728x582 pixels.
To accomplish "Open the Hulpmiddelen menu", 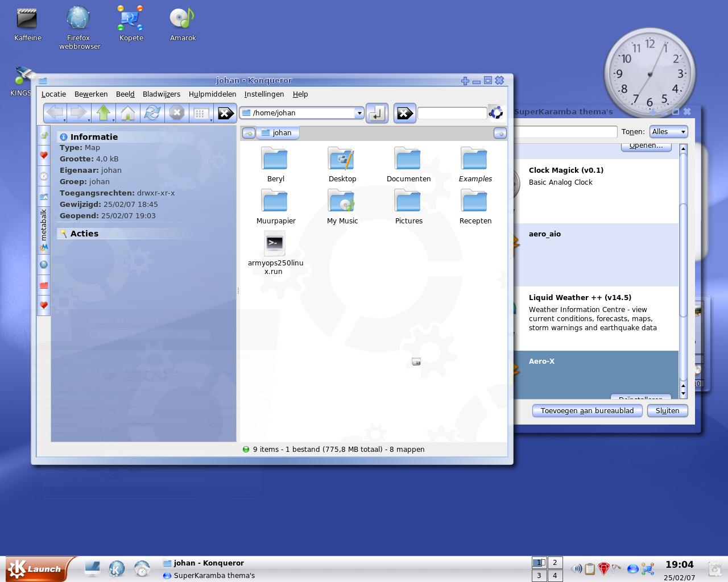I will 212,94.
